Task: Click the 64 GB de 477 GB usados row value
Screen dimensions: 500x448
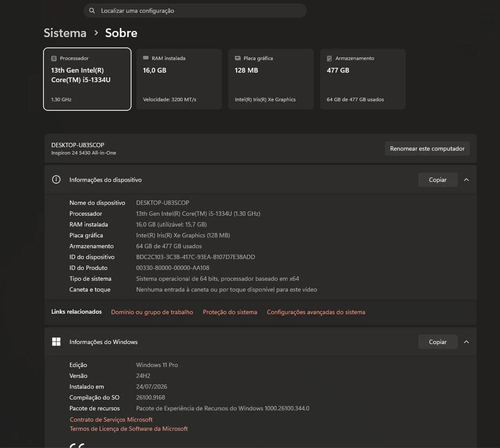Action: pos(169,246)
